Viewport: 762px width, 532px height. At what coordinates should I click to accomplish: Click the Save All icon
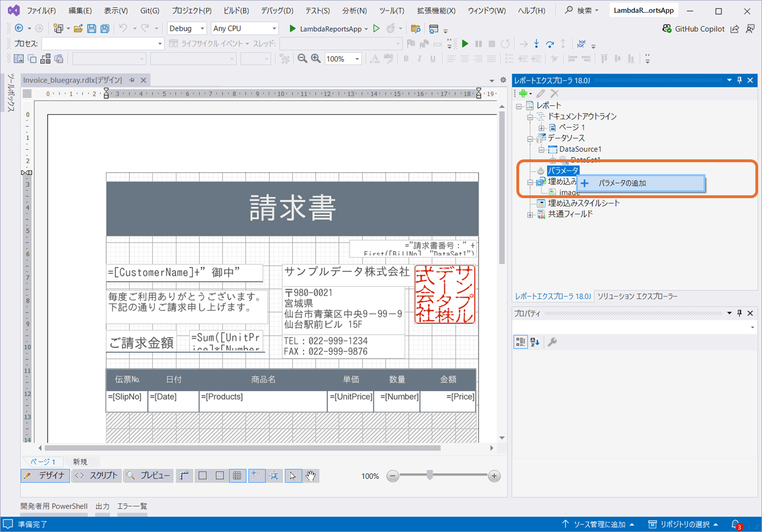(105, 29)
